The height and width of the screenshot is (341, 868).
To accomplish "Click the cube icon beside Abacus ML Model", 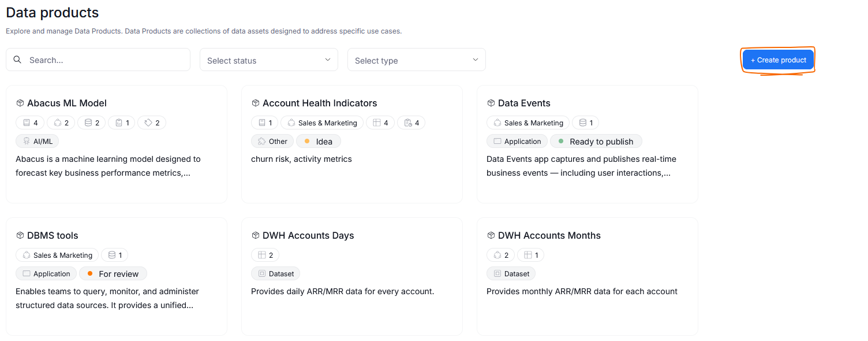I will click(x=20, y=103).
